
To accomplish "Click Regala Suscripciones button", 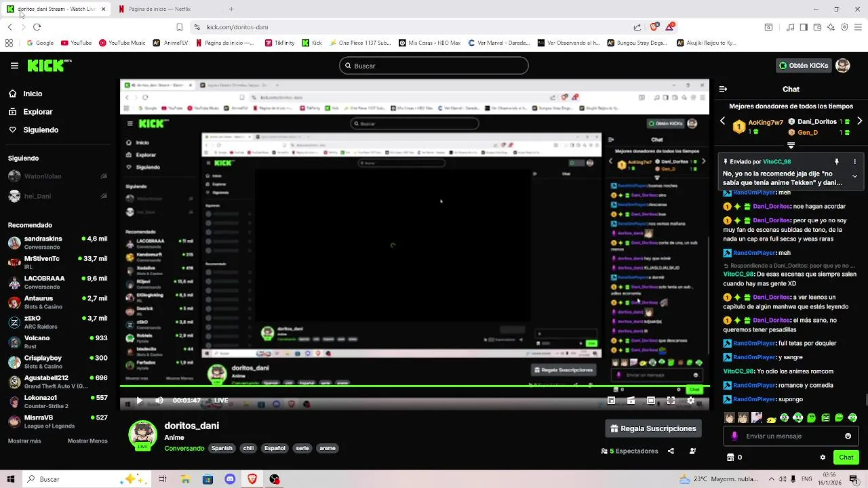I will pyautogui.click(x=653, y=428).
